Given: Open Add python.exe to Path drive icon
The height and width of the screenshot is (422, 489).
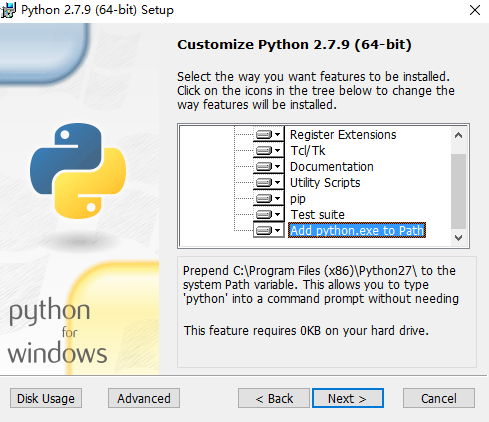Looking at the screenshot, I should pyautogui.click(x=268, y=230).
